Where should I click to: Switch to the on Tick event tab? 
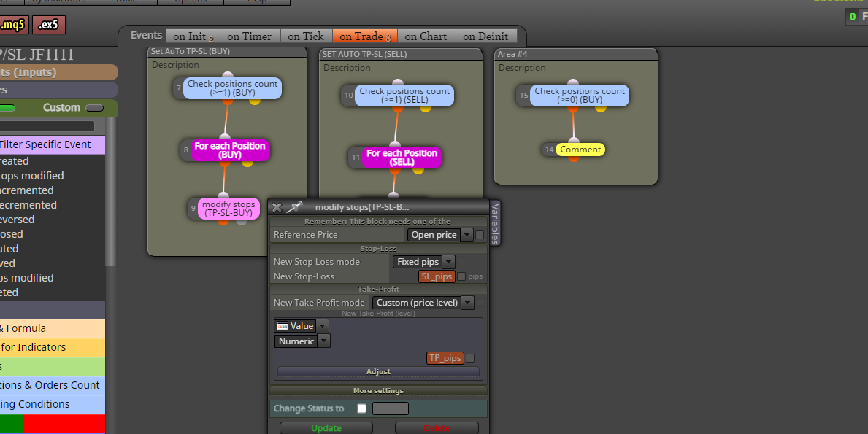[x=306, y=36]
